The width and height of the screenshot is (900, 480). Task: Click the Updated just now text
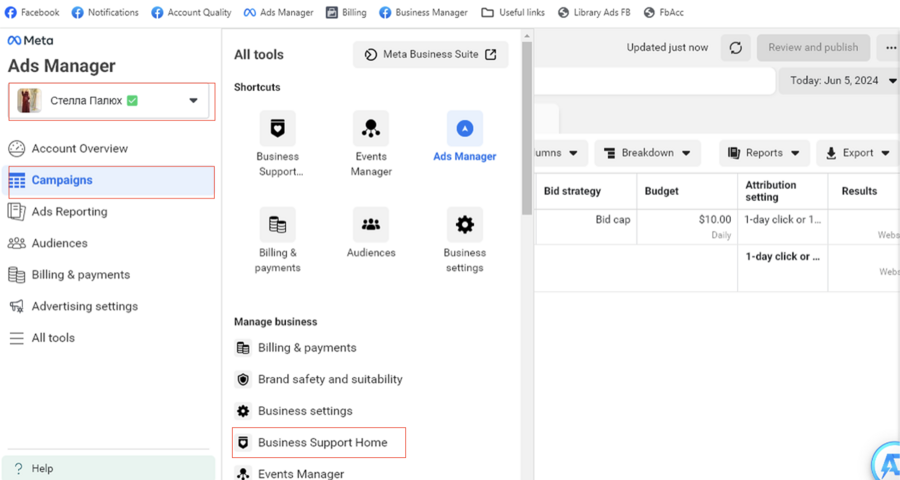667,48
